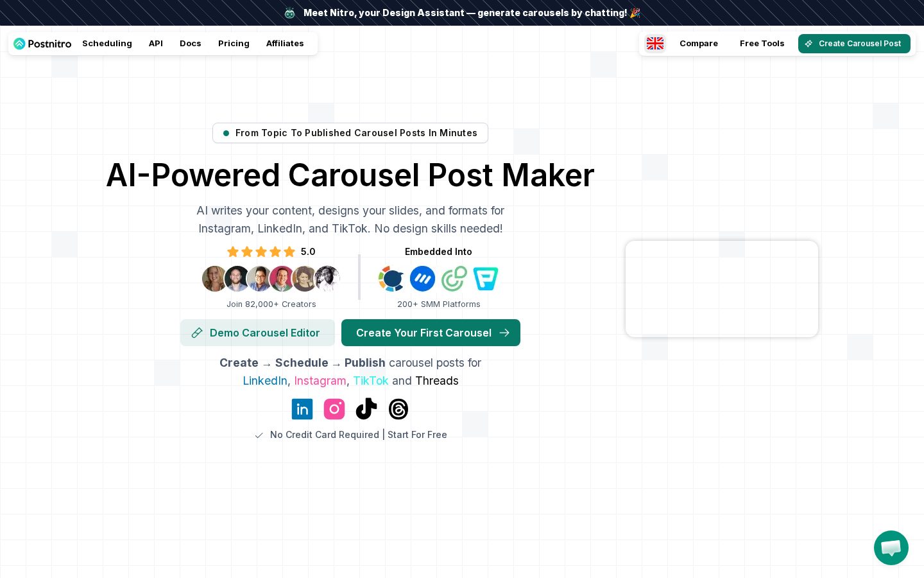This screenshot has height=578, width=924.
Task: Open the language flag selector
Action: (655, 43)
